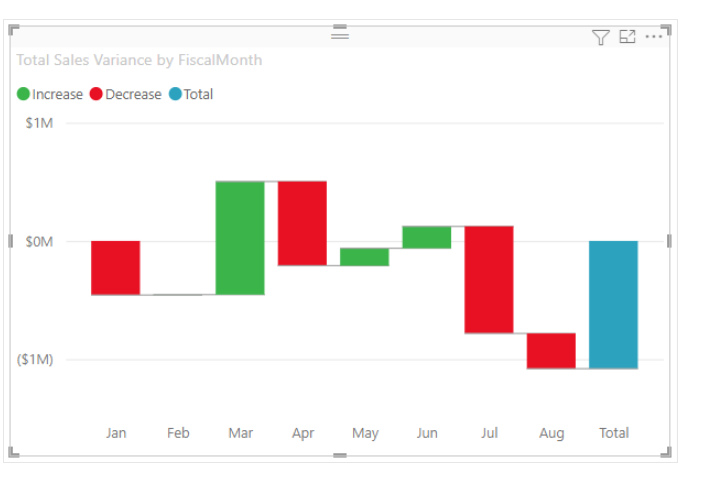Click the May axis label
The image size is (702, 496).
365,434
